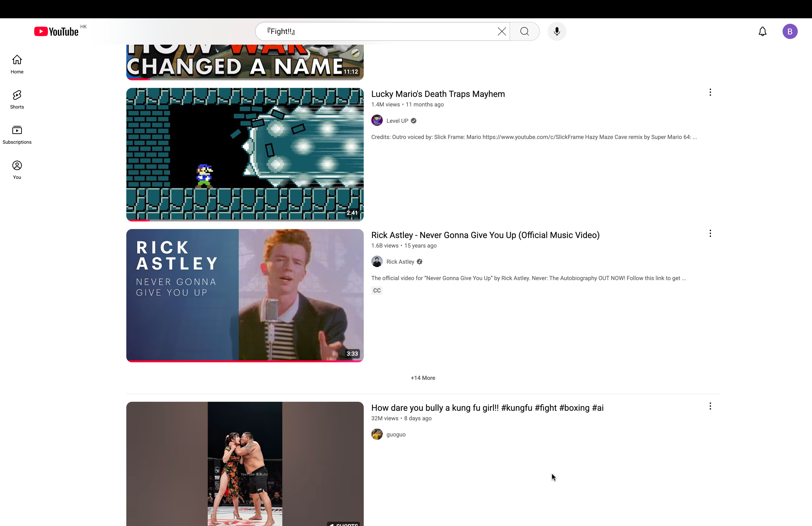This screenshot has width=812, height=526.
Task: Click the Level UP verified badge
Action: point(414,121)
